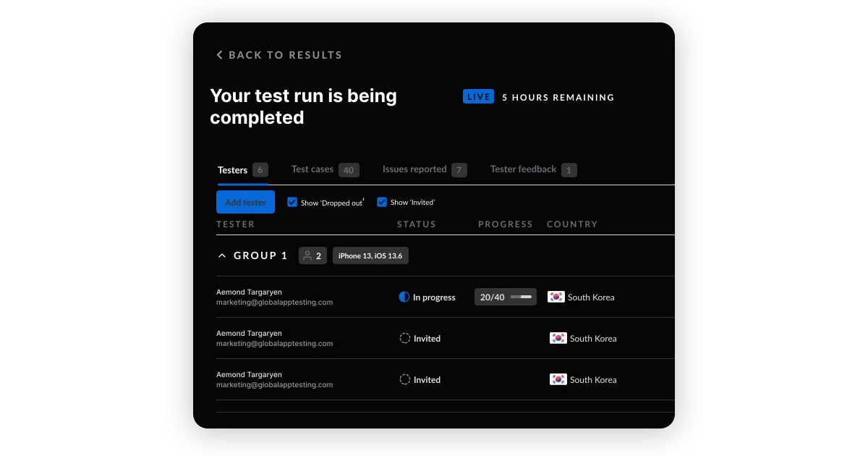
Task: Select the Tester feedback tab
Action: (523, 169)
